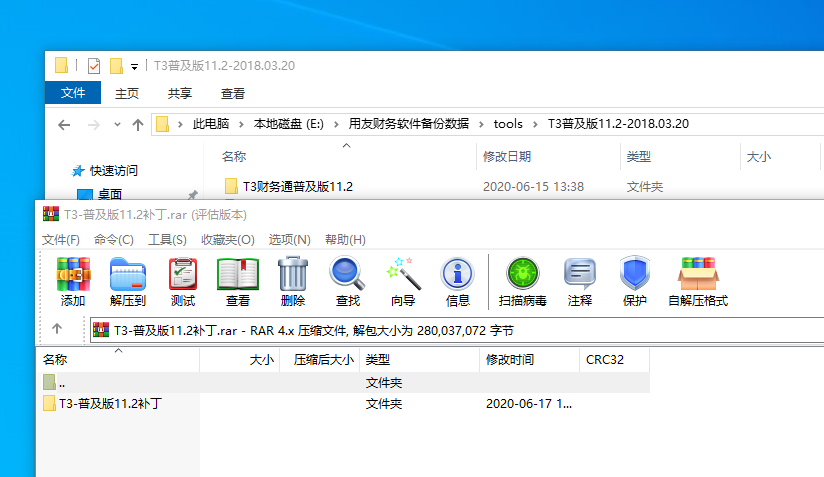Sort archive list by 修改时间 column
The image size is (824, 477).
pyautogui.click(x=529, y=359)
